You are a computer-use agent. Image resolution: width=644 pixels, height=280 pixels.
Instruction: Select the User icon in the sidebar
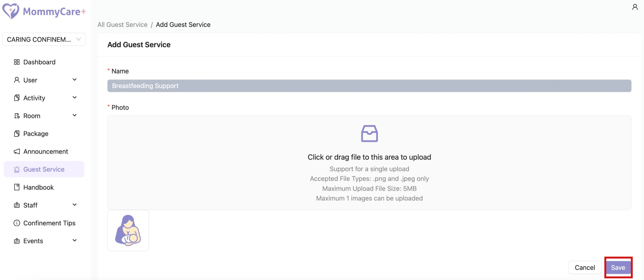17,80
